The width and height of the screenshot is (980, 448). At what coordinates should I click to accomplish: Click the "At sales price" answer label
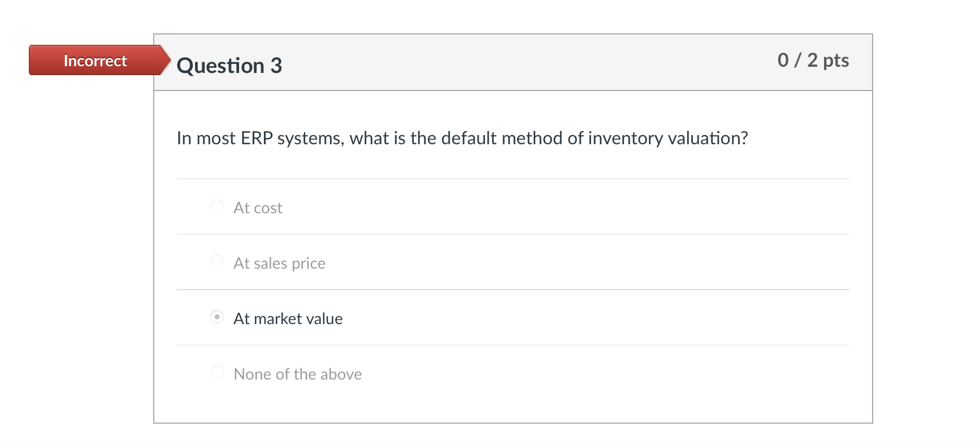[x=279, y=262]
